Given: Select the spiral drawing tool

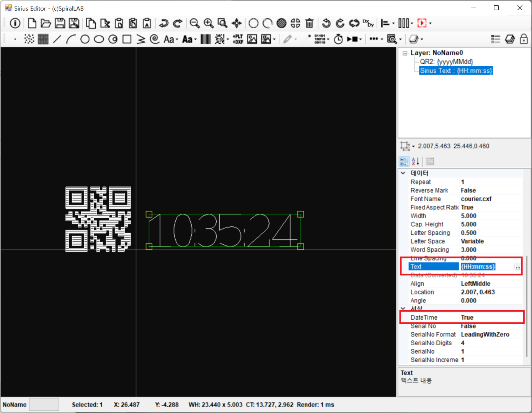Looking at the screenshot, I should click(x=155, y=39).
